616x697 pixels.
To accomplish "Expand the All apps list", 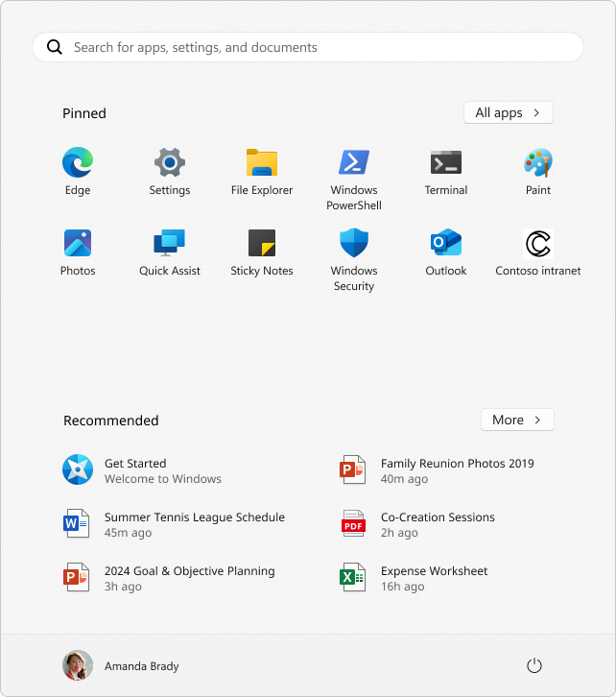I will (x=508, y=113).
